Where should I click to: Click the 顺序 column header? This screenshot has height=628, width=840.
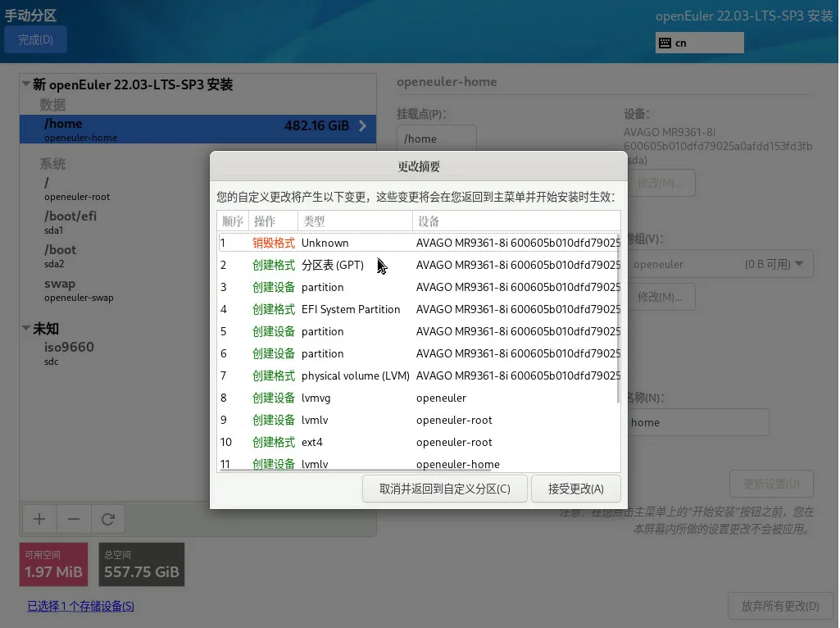(x=233, y=221)
